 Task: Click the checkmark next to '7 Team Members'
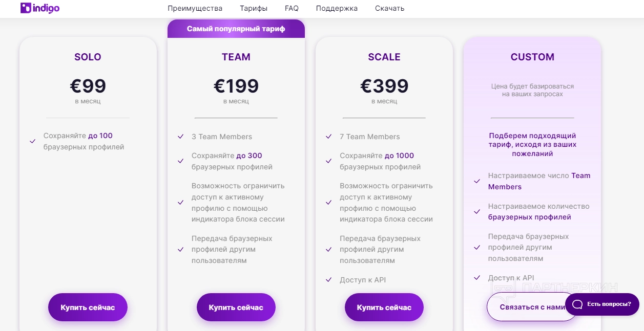point(328,137)
